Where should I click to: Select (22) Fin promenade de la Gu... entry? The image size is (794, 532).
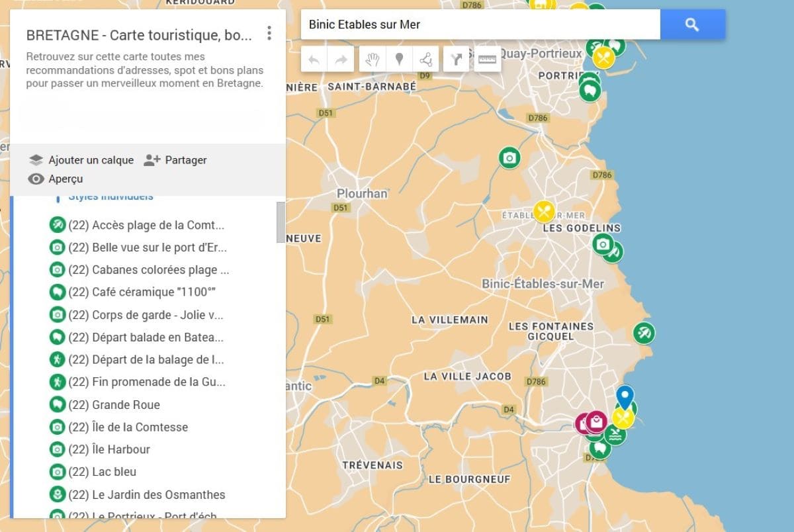click(138, 382)
